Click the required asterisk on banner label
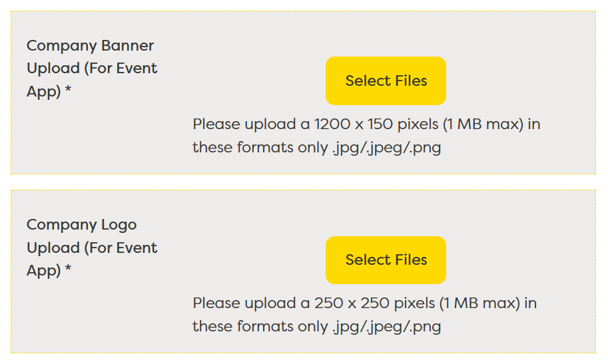This screenshot has height=364, width=608. point(69,92)
